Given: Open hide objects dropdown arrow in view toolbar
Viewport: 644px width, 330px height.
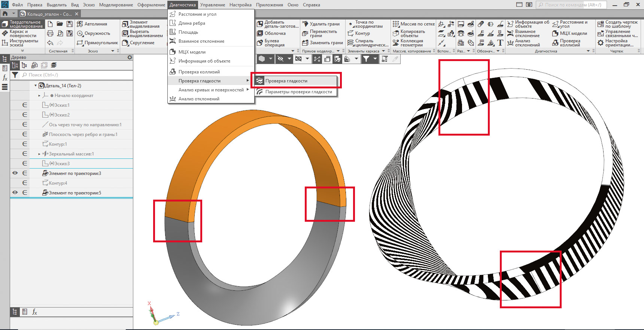Looking at the screenshot, I should [289, 59].
